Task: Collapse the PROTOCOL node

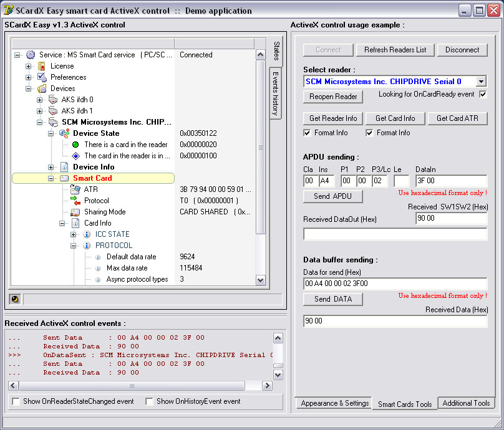Action: [x=73, y=246]
